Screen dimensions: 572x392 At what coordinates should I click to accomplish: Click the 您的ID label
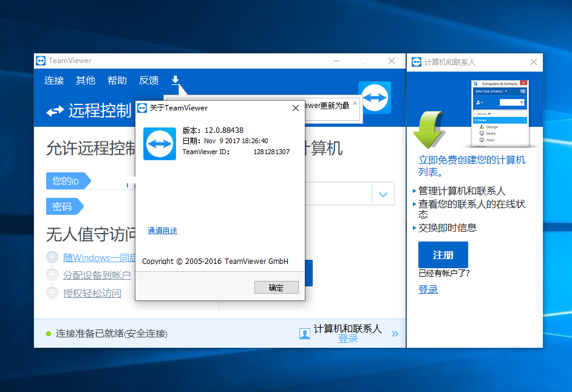tap(68, 181)
